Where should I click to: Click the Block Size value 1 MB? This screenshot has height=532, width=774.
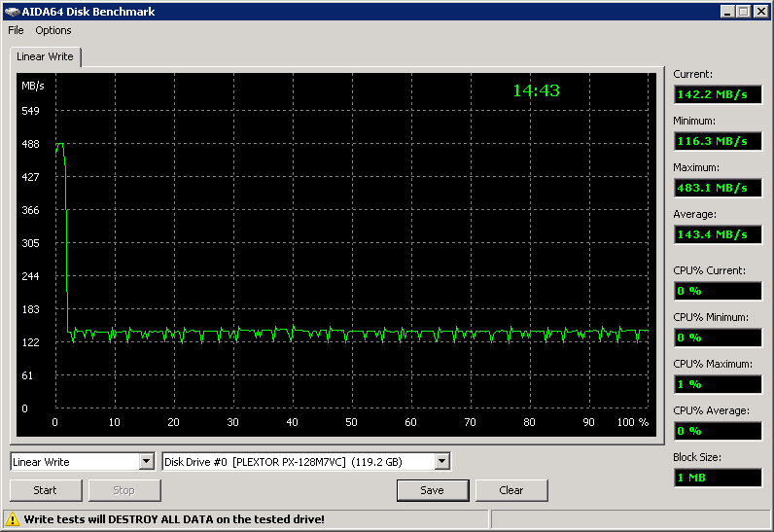point(718,478)
